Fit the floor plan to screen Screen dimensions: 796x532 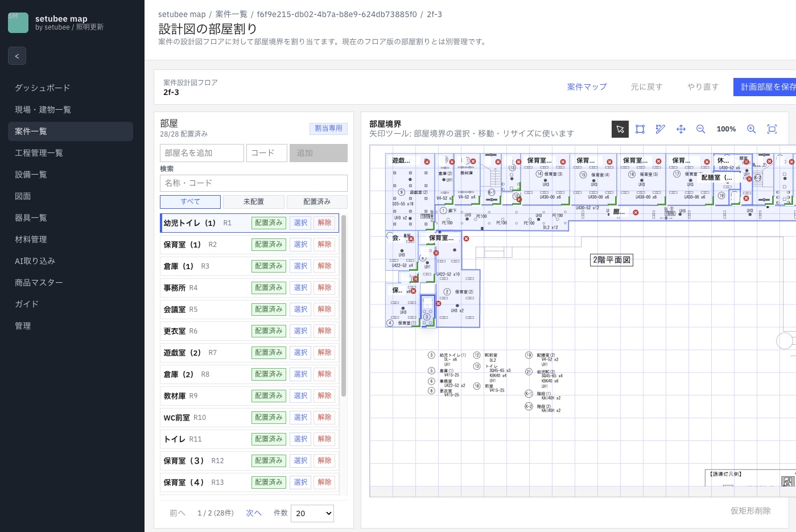tap(772, 129)
